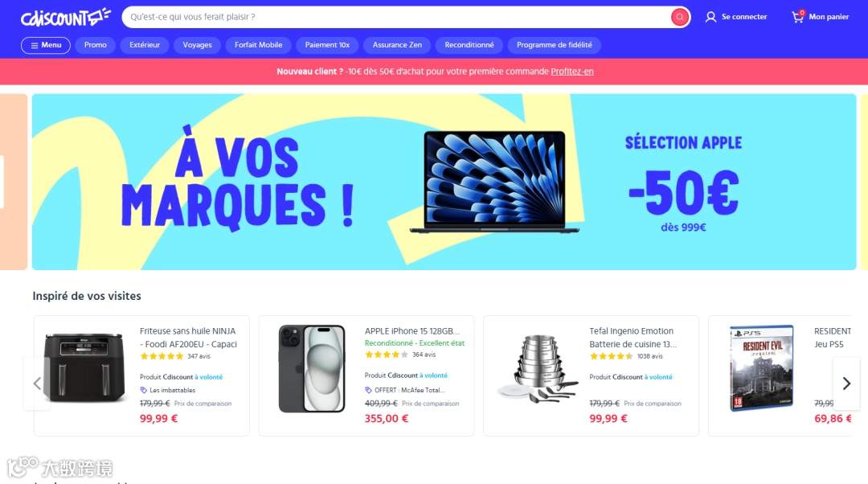Show previous products with left carousel arrow

pyautogui.click(x=37, y=384)
